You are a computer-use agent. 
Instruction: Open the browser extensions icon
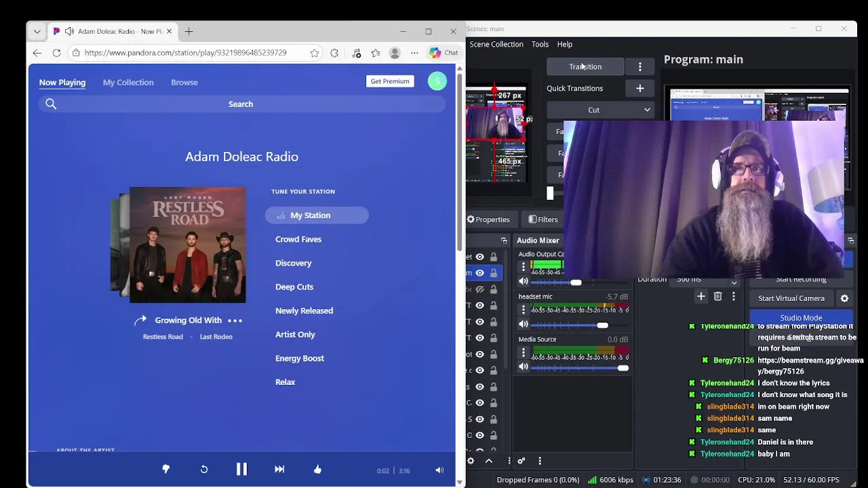334,53
